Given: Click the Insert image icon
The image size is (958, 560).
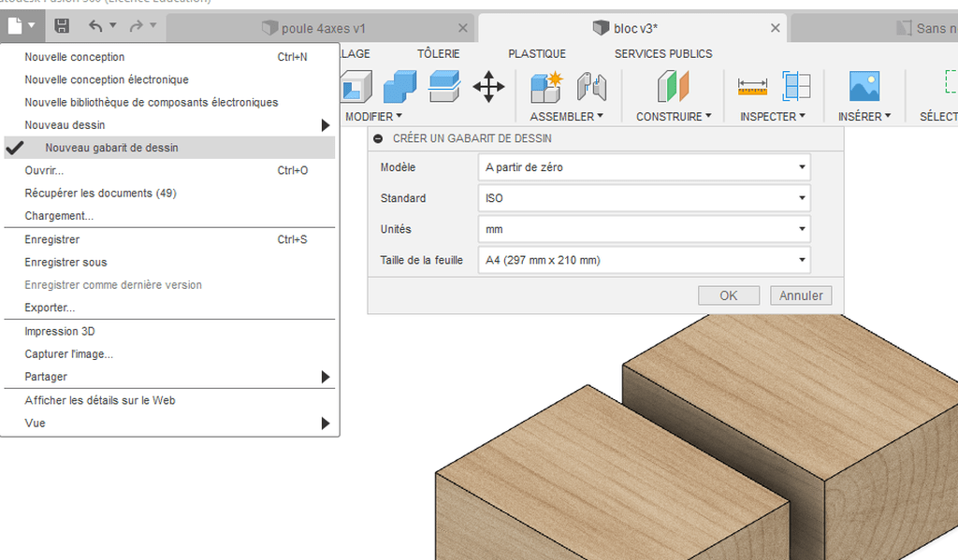Looking at the screenshot, I should pos(864,86).
